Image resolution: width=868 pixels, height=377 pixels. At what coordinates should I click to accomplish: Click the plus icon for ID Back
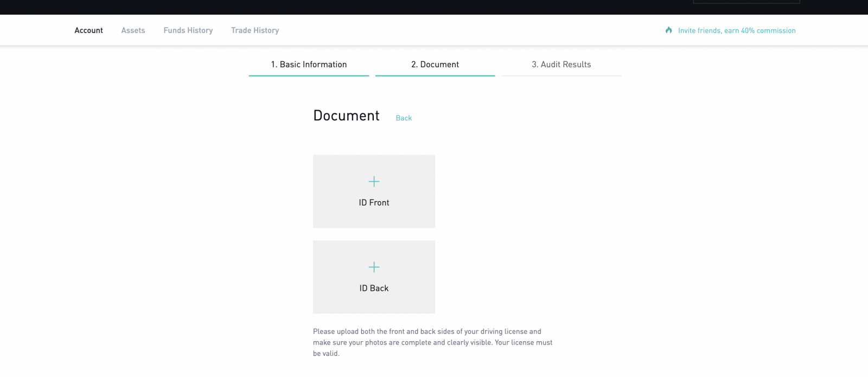coord(374,267)
